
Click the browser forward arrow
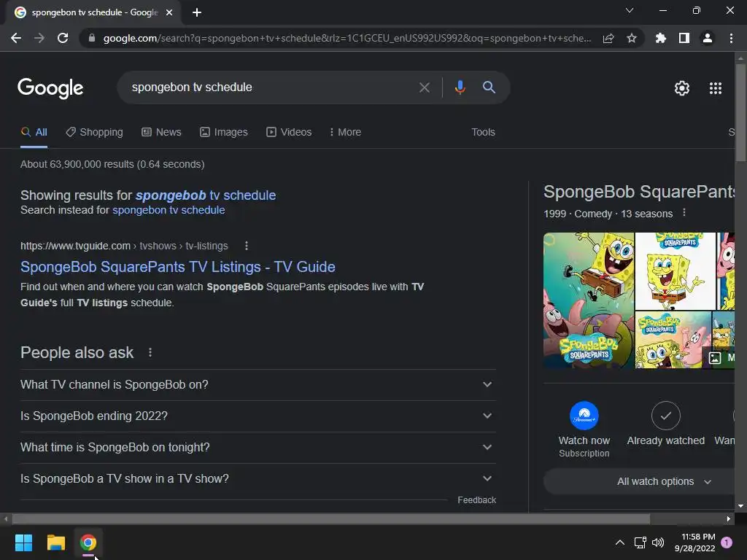coord(39,38)
